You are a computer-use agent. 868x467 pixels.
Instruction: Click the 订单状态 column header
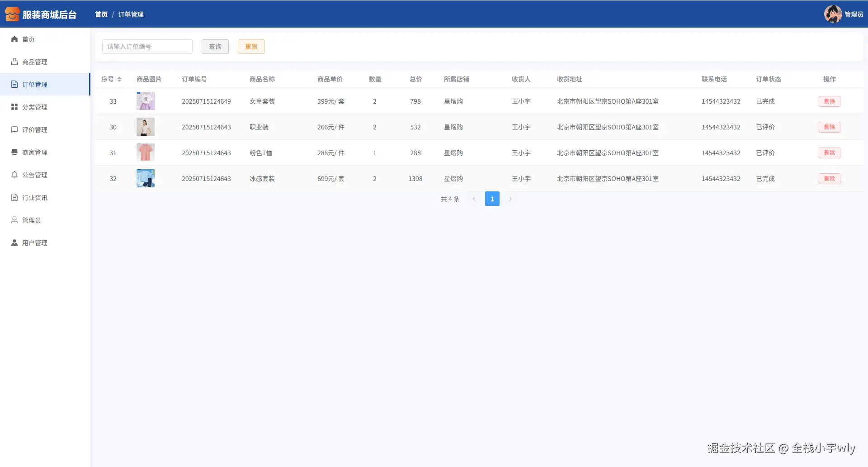pos(769,79)
